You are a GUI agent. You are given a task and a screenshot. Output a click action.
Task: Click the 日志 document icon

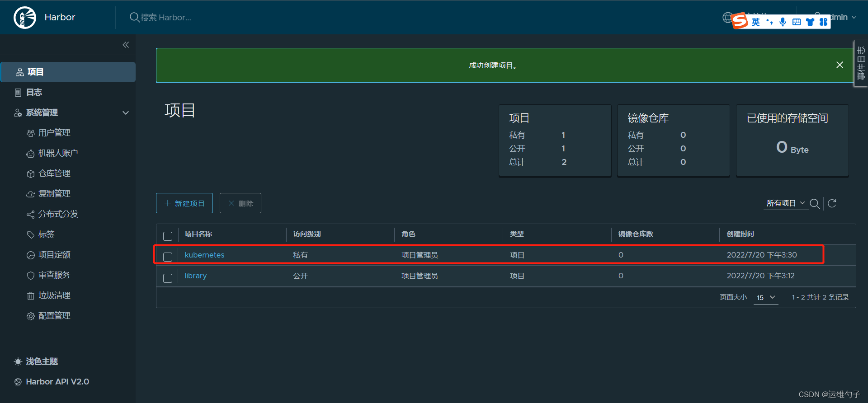(18, 93)
